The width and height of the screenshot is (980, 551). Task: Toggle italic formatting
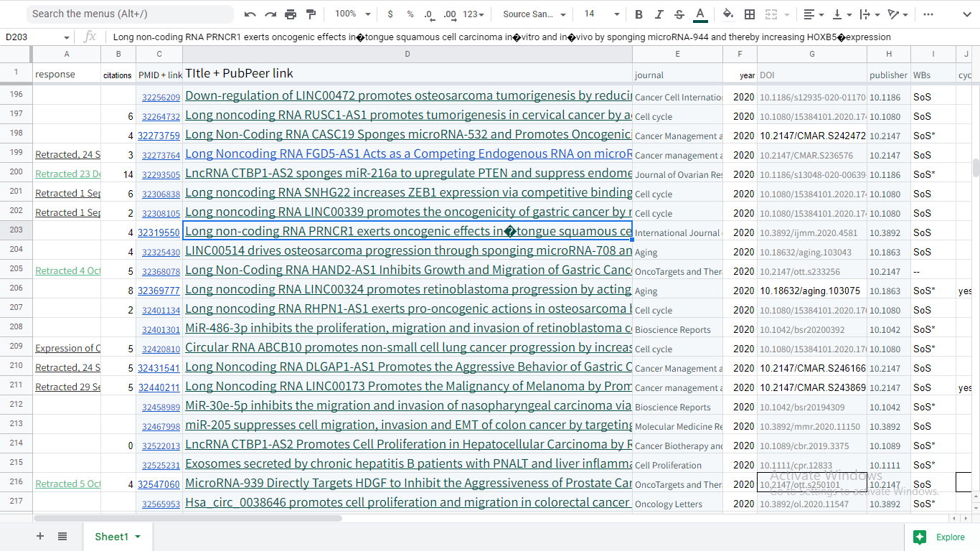tap(659, 14)
